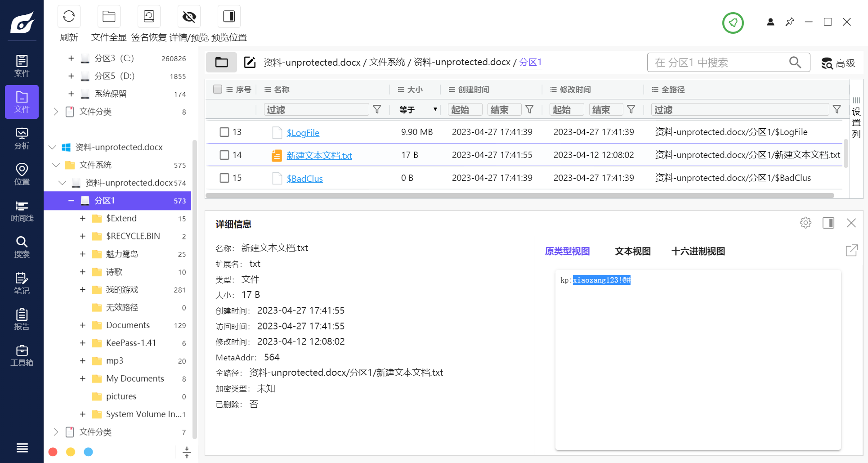Click the green circular status icon

pyautogui.click(x=733, y=22)
